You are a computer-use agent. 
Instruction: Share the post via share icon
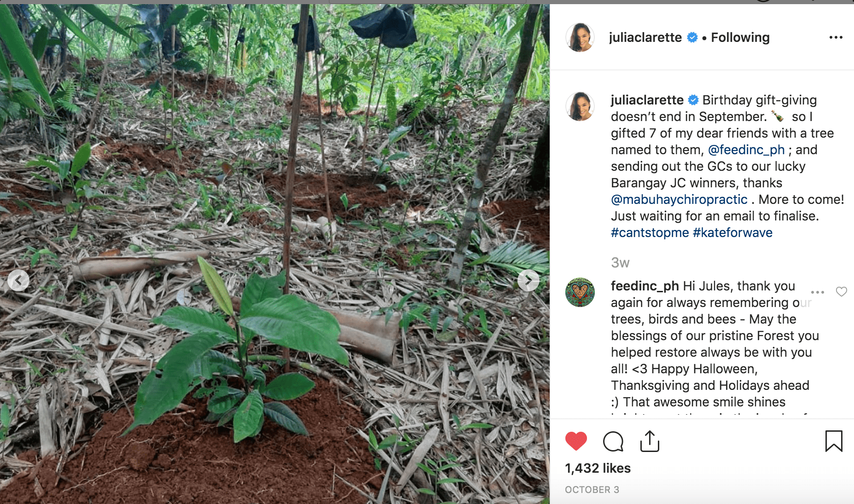(650, 441)
